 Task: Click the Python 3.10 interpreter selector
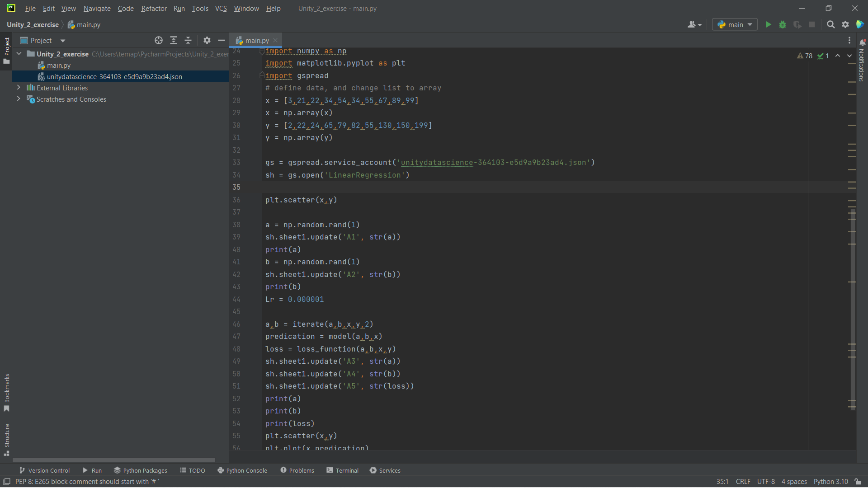click(x=830, y=482)
